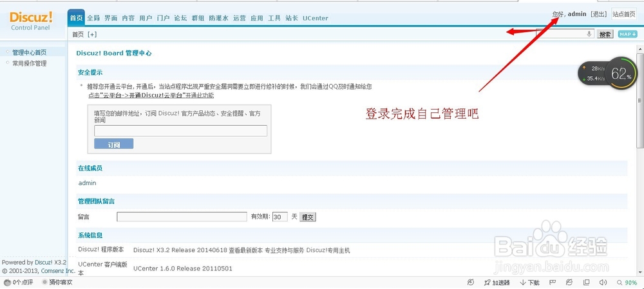Open the 开通Discuz!云平台 link
Image resolution: width=644 pixels, height=289 pixels.
(x=151, y=95)
